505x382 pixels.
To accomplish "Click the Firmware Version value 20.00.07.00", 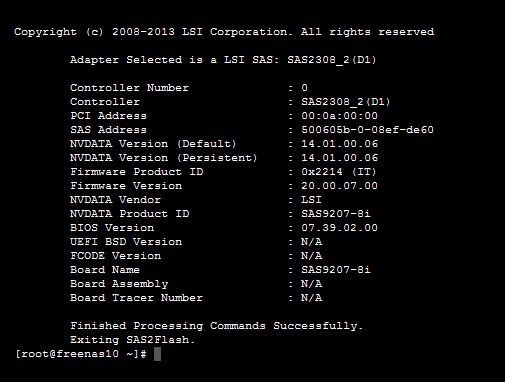I will (339, 186).
